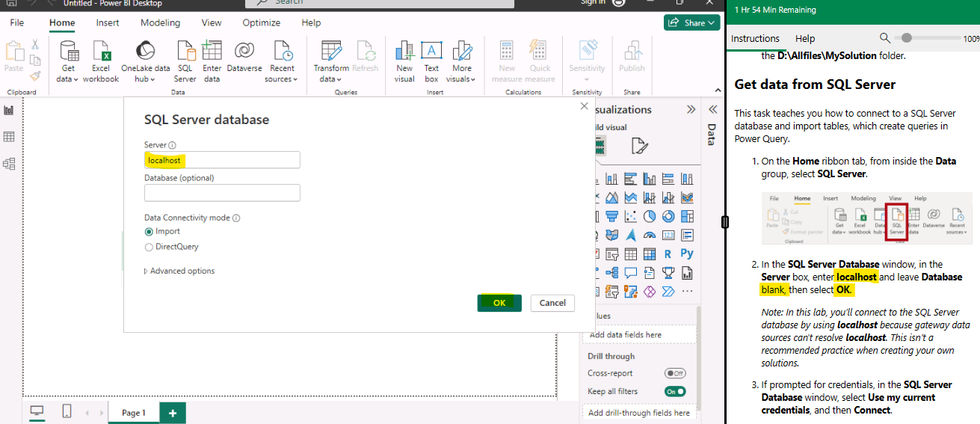980x424 pixels.
Task: Switch to the Modeling ribbon tab
Action: (x=160, y=22)
